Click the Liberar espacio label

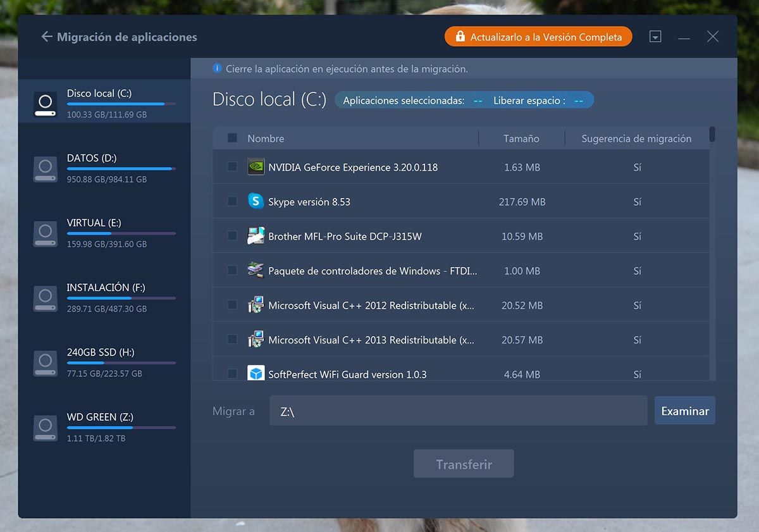[x=529, y=100]
